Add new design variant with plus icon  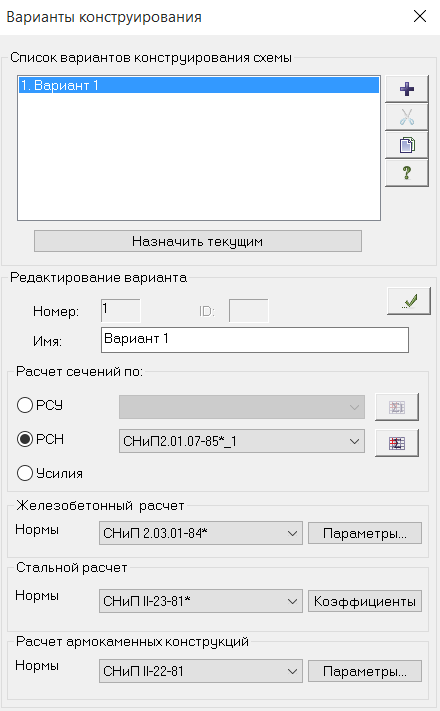pyautogui.click(x=406, y=89)
